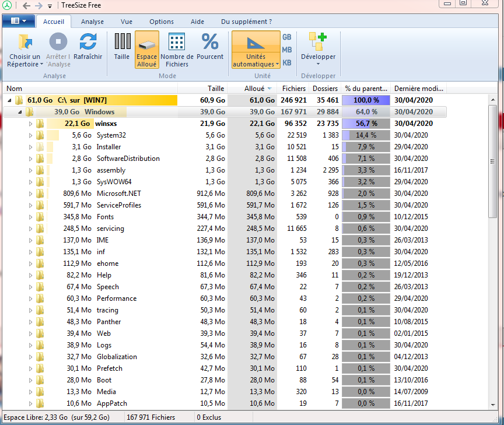
Task: Click the inf folder icon
Action: coord(40,252)
